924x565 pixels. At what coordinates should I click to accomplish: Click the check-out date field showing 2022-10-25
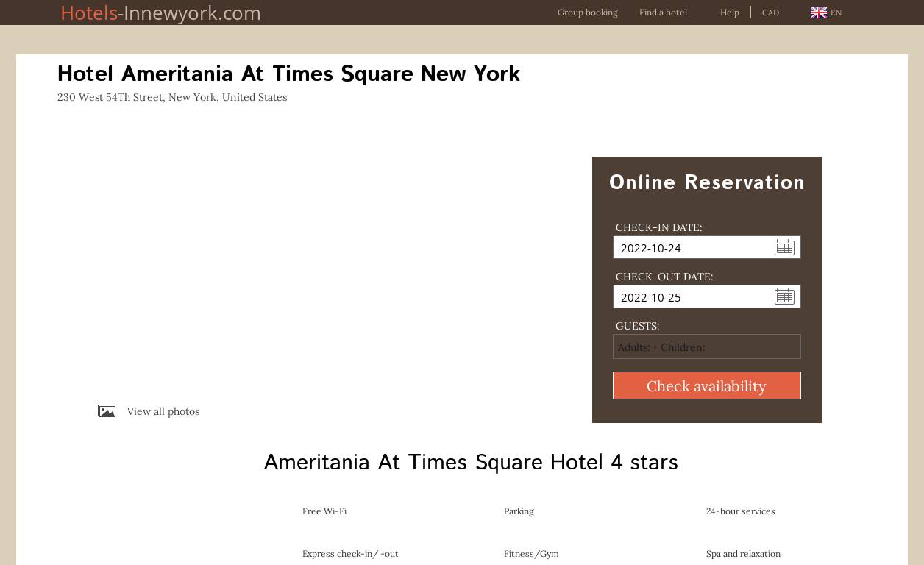[692, 297]
